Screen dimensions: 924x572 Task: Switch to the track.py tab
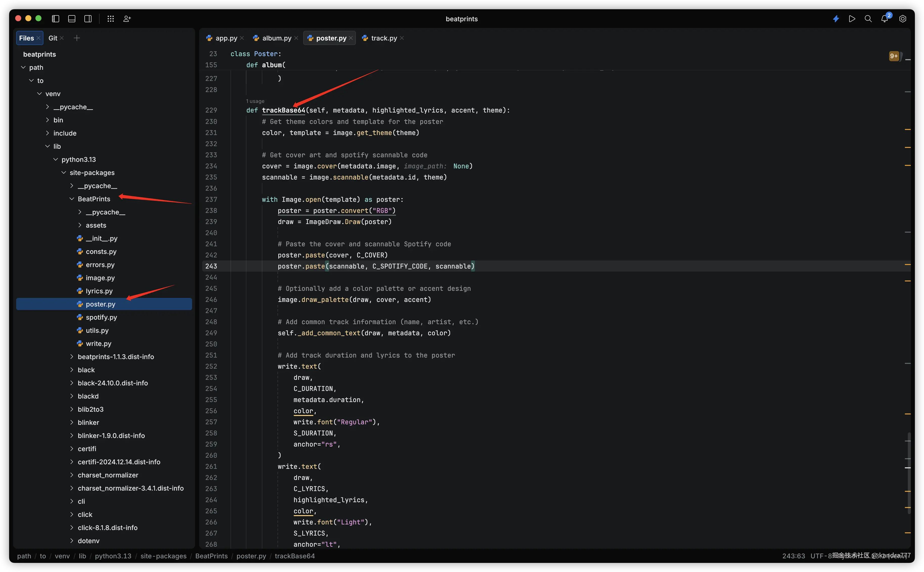coord(384,38)
